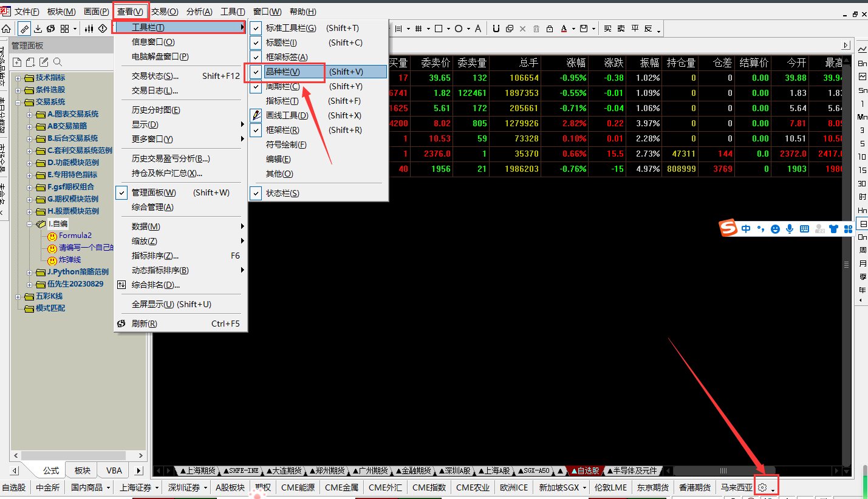Viewport: 868px width, 499px height.
Task: Expand the 条件选股 tree folder
Action: click(x=18, y=90)
